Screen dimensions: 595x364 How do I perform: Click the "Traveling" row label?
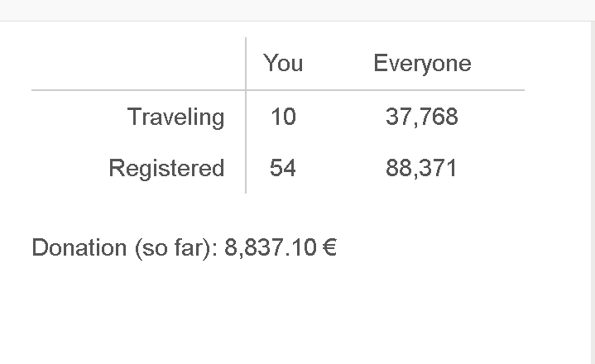pos(176,117)
